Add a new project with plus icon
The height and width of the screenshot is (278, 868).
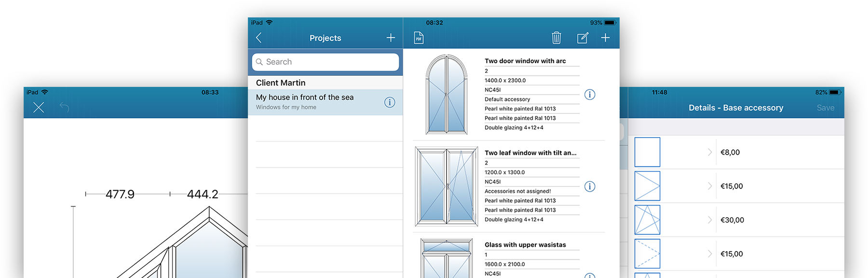(391, 38)
